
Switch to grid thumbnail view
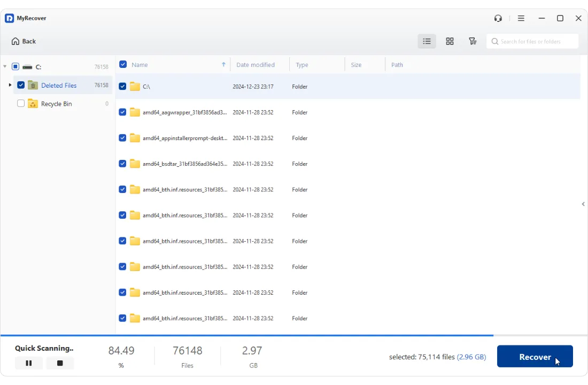(450, 41)
